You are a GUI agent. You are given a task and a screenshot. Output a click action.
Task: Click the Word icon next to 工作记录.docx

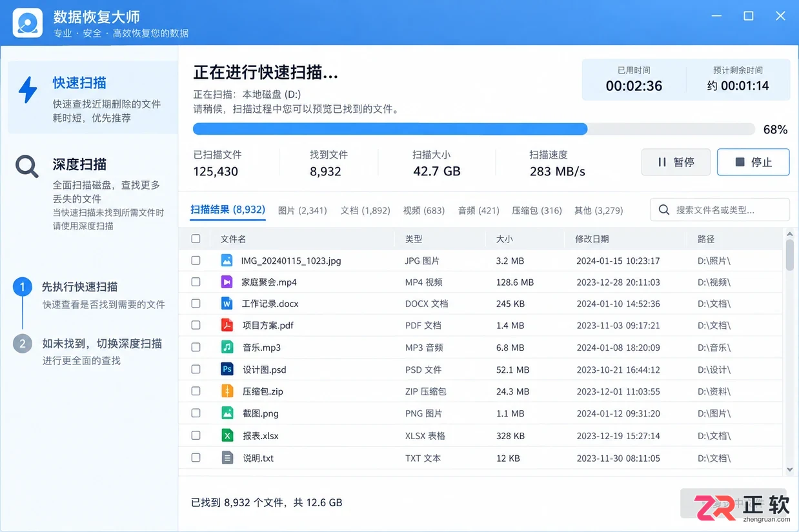click(227, 303)
